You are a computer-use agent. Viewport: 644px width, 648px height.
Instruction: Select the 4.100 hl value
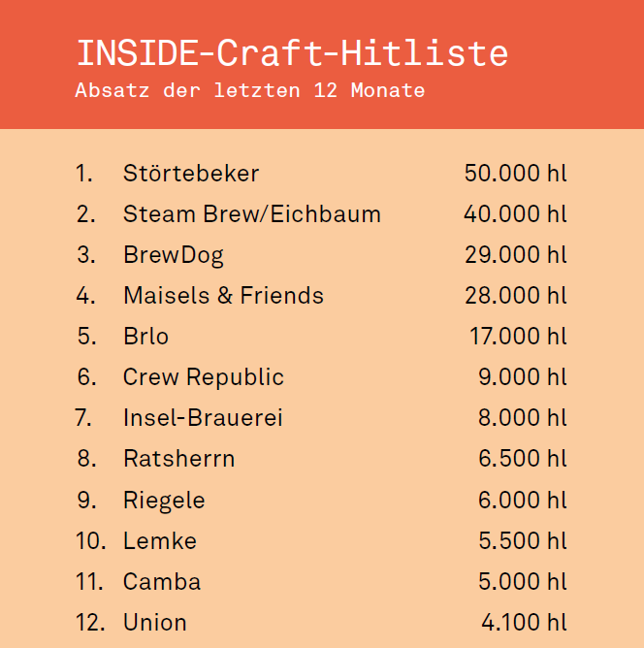(x=524, y=623)
